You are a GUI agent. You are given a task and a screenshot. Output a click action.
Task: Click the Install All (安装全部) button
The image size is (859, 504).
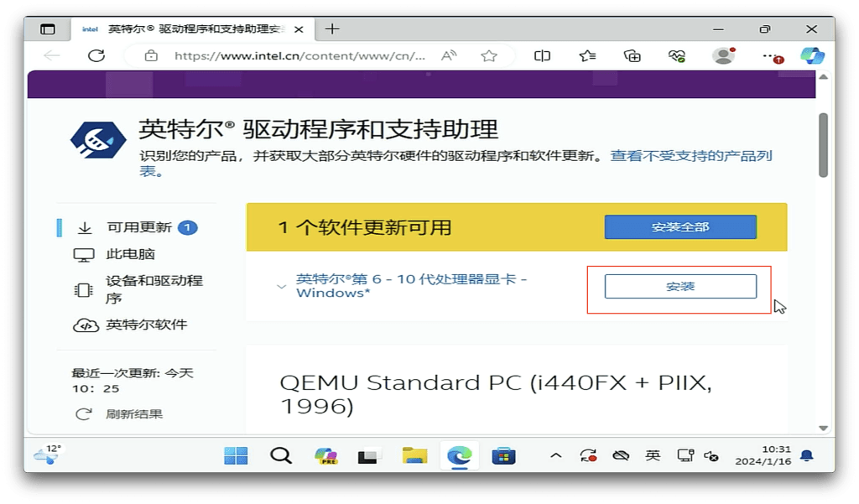click(680, 227)
